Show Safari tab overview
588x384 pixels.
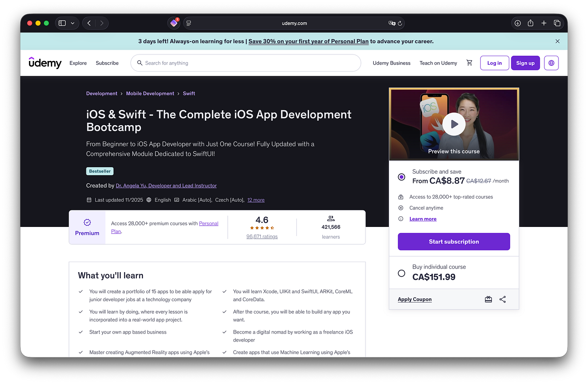557,23
